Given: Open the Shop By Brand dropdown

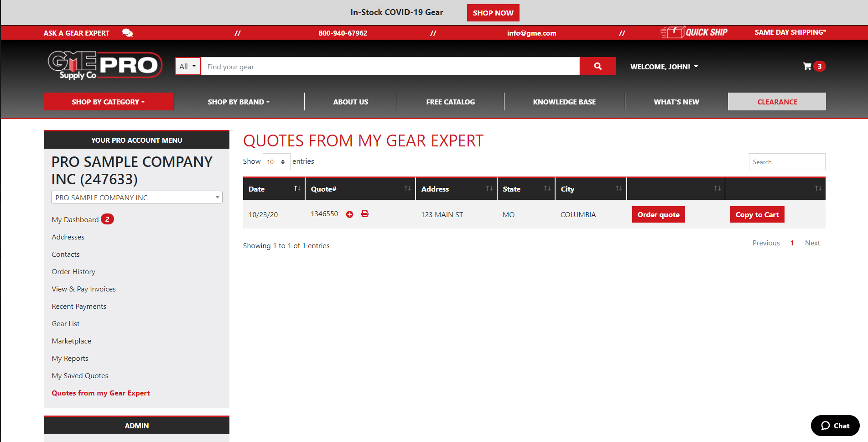Looking at the screenshot, I should [239, 102].
